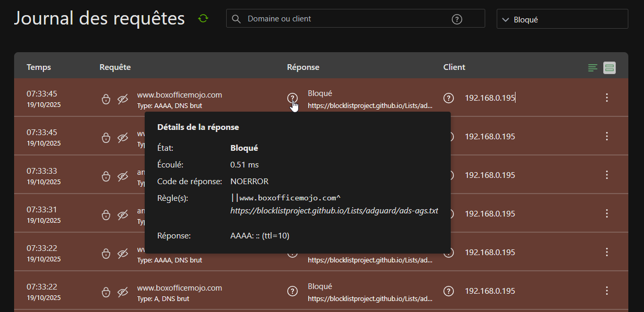The width and height of the screenshot is (644, 312).
Task: Toggle the crossed-eye icon in the 07:33:33 row
Action: click(x=123, y=176)
